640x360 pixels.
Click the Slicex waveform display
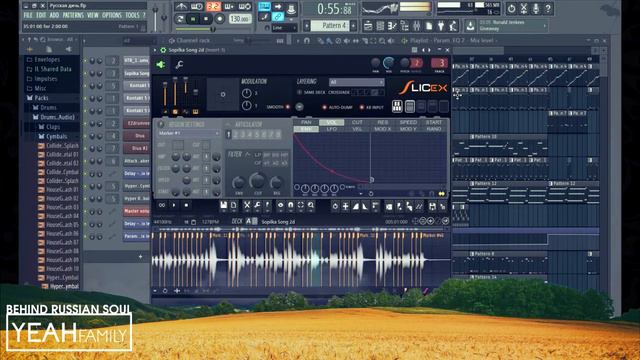[x=301, y=259]
